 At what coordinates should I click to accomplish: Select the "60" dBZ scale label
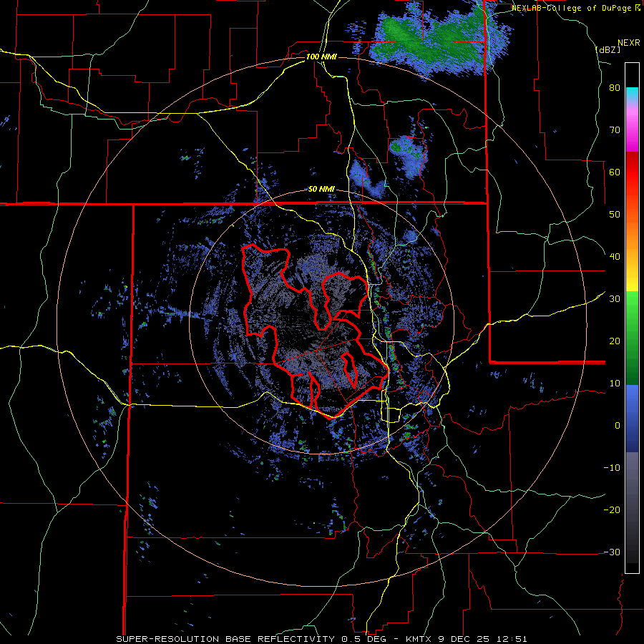[615, 172]
